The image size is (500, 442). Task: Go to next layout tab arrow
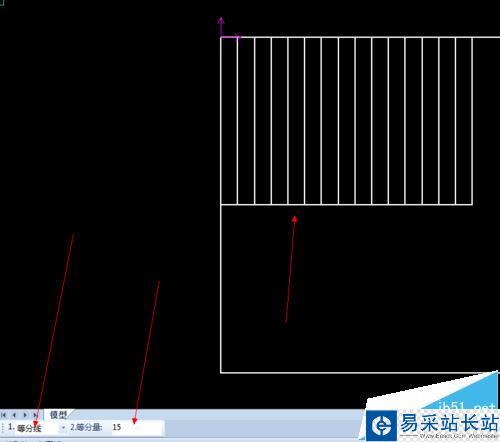tap(25, 415)
